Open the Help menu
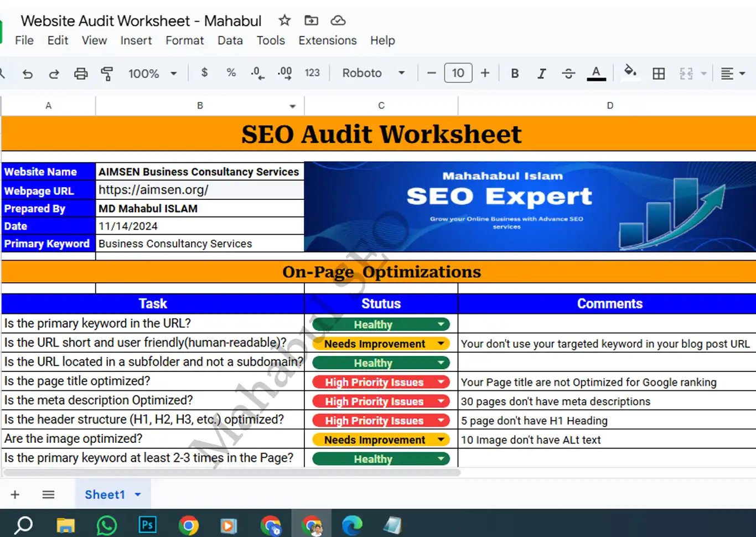 pos(382,40)
